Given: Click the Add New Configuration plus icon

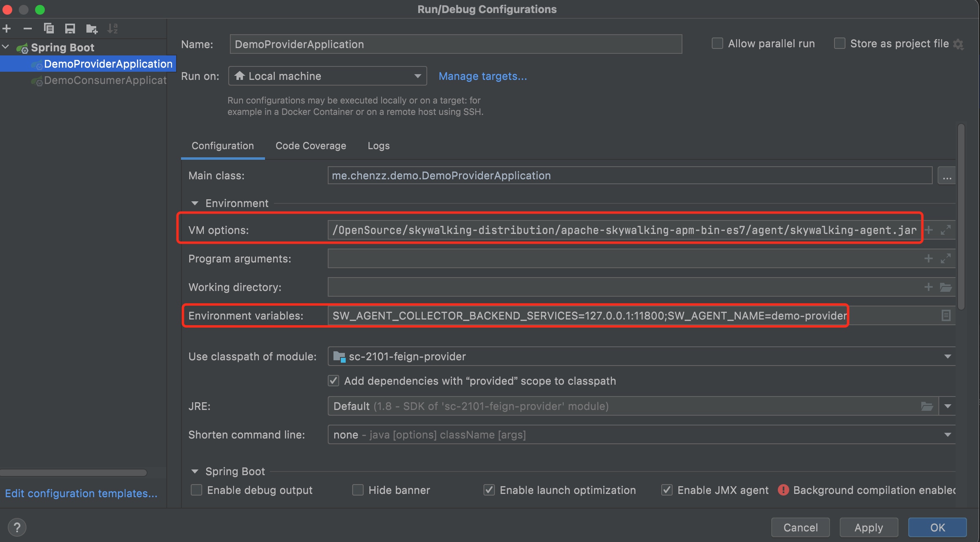Looking at the screenshot, I should pyautogui.click(x=7, y=29).
